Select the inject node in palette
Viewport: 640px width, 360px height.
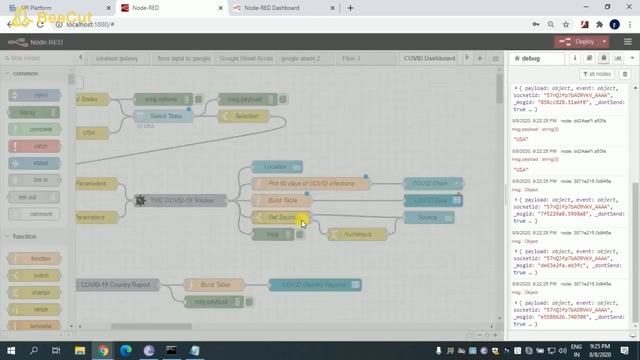[x=34, y=95]
